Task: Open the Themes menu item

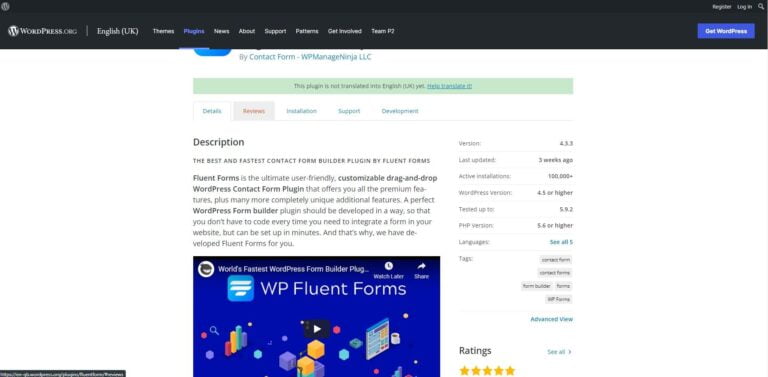Action: [x=163, y=31]
